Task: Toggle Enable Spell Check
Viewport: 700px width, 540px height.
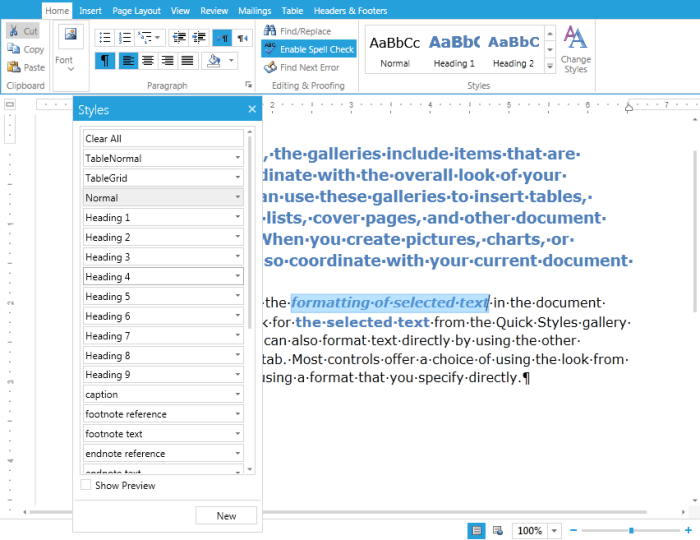Action: click(308, 49)
